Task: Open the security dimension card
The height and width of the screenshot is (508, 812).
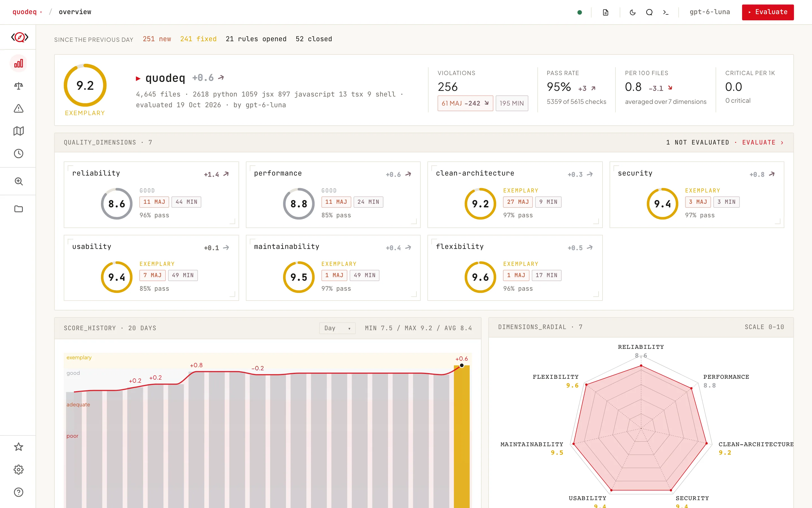Action: click(x=697, y=194)
